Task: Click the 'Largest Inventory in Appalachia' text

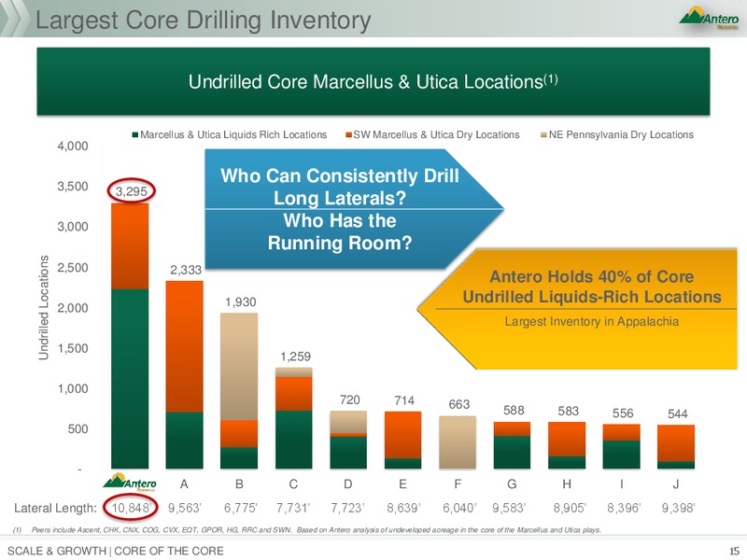Action: point(592,321)
